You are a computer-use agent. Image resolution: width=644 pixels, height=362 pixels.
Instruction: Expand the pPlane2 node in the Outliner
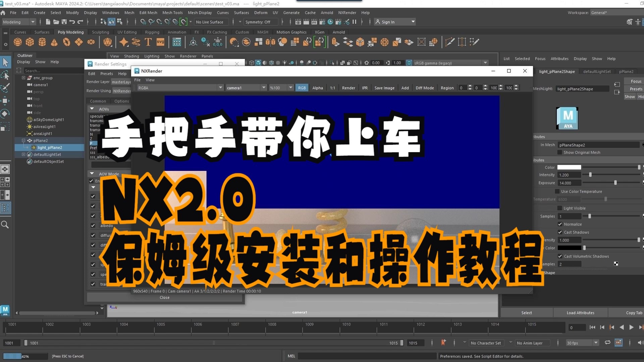pyautogui.click(x=23, y=140)
